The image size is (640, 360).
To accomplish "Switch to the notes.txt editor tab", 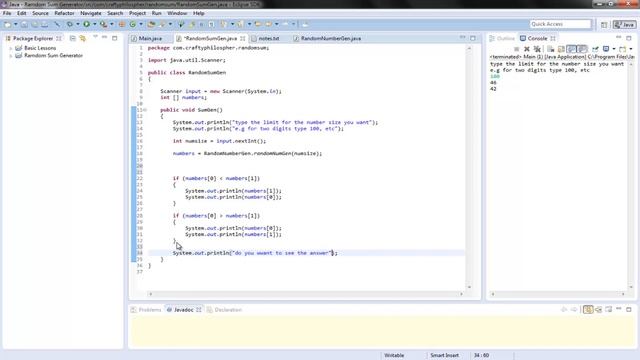I will click(x=269, y=38).
